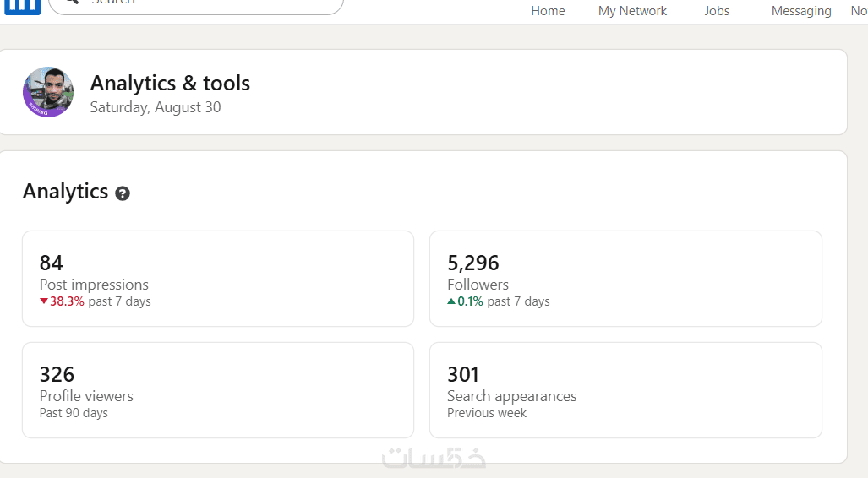
Task: Click the red down arrow beside 38.3%
Action: (x=44, y=301)
